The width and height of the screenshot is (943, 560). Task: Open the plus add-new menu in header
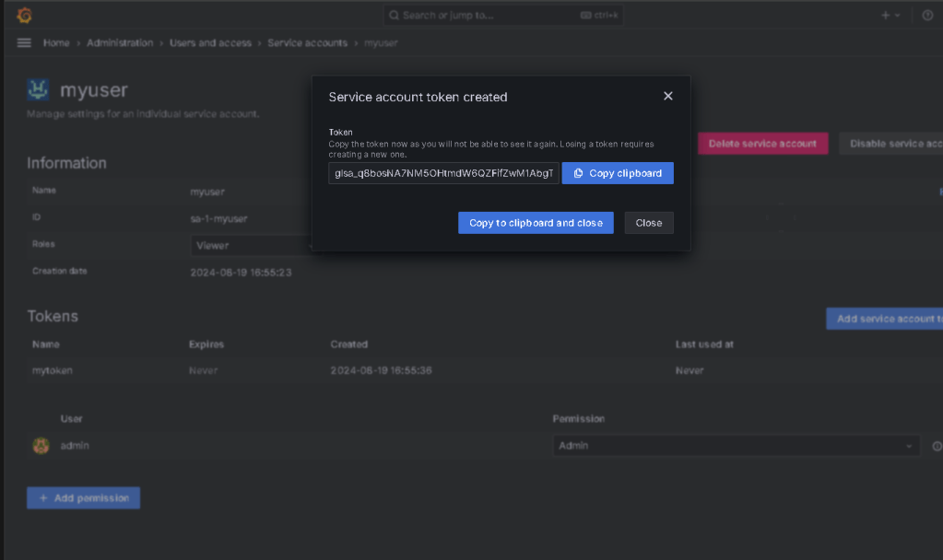pos(890,15)
